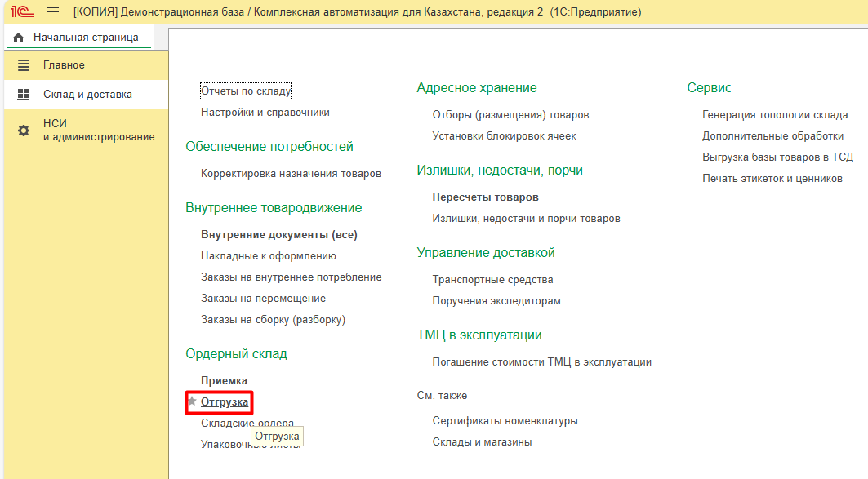
Task: Open Внутренние документы (все)
Action: [x=279, y=235]
